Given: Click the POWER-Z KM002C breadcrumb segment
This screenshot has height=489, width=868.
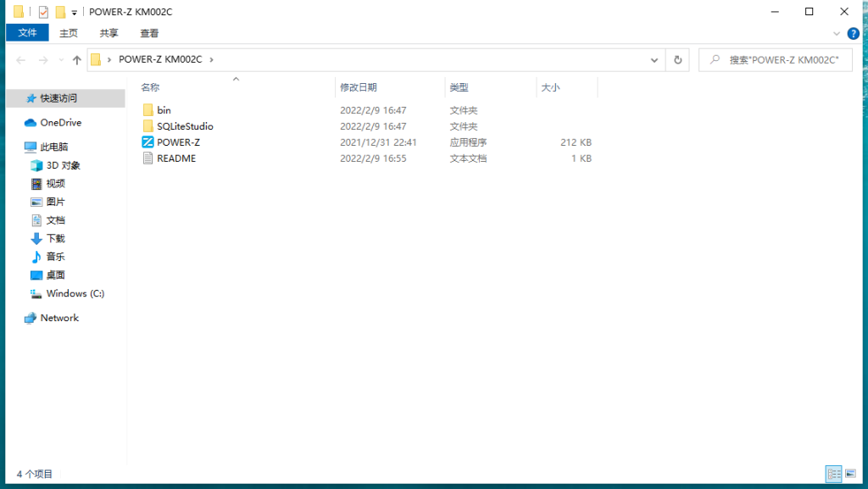Looking at the screenshot, I should (x=160, y=59).
